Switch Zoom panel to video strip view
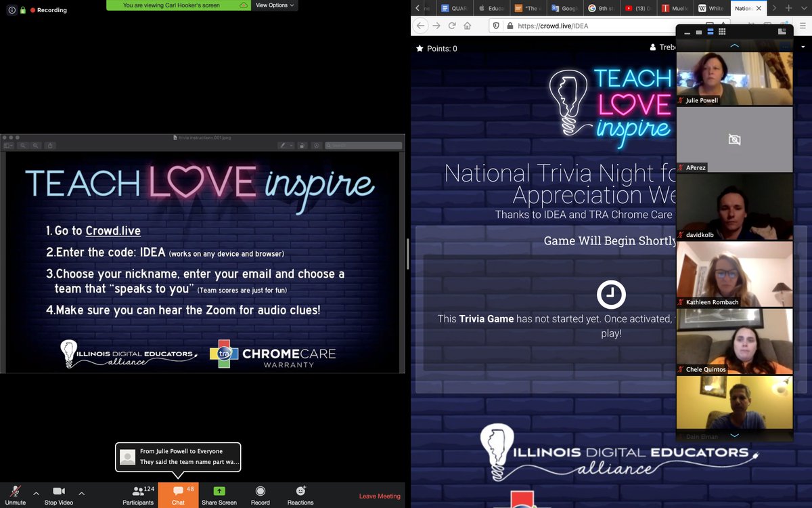Viewport: 812px width, 508px height. tap(710, 32)
